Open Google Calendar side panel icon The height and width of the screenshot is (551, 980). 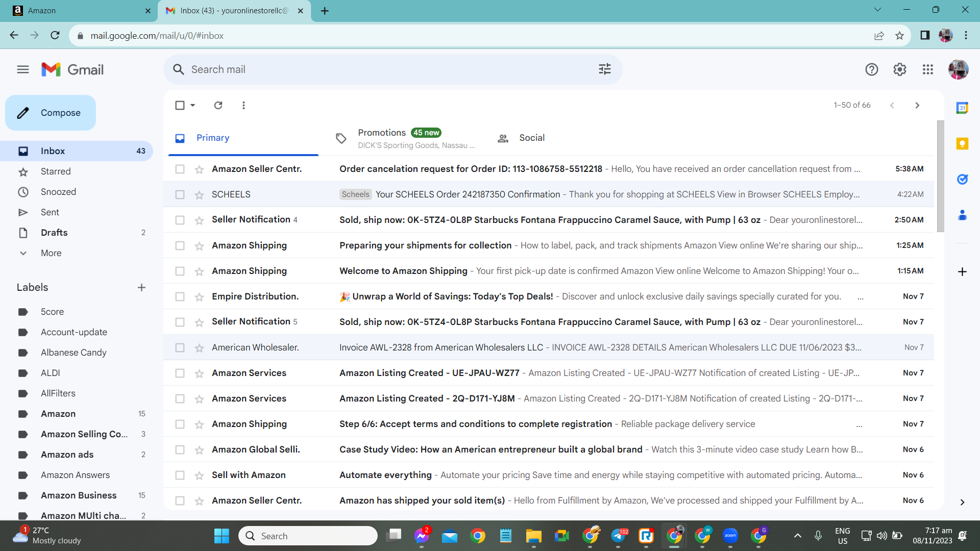tap(962, 108)
